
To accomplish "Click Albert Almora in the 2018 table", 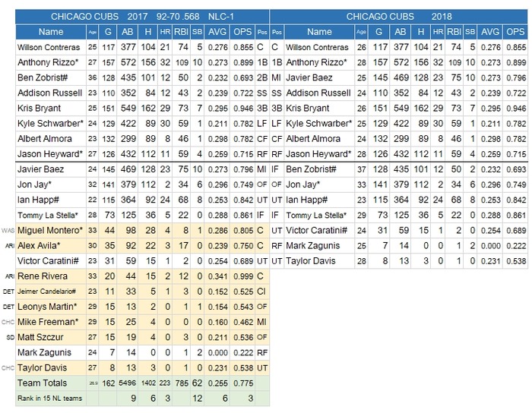I will (313, 139).
